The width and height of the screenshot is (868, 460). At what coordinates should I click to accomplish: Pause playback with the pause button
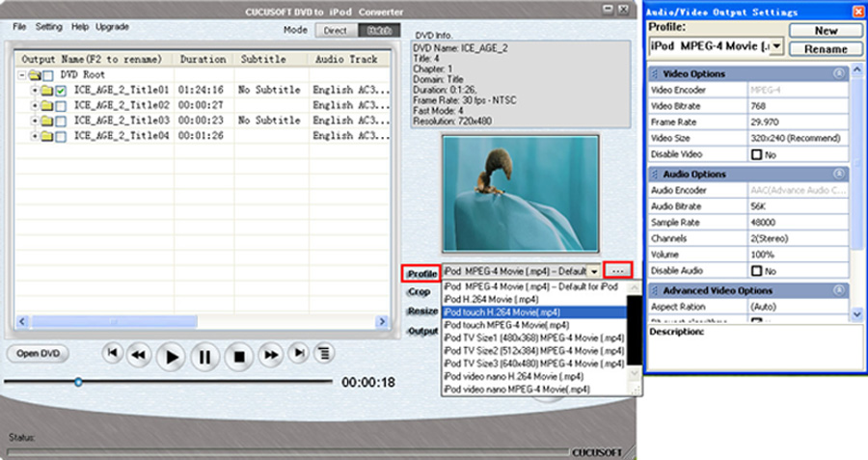[204, 357]
